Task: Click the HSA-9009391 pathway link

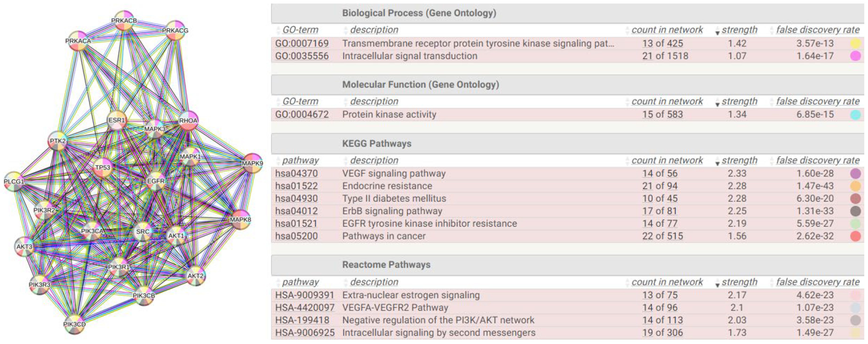Action: click(304, 295)
